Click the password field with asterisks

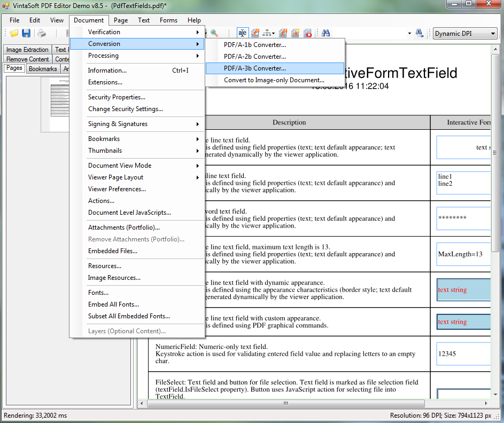463,218
